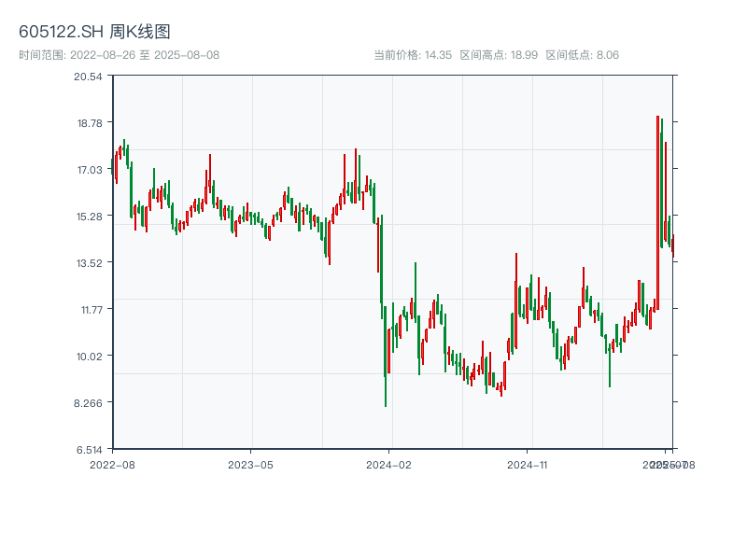Viewport: 747px width, 560px height.
Task: Click the 13.52 y-axis label
Action: point(89,262)
